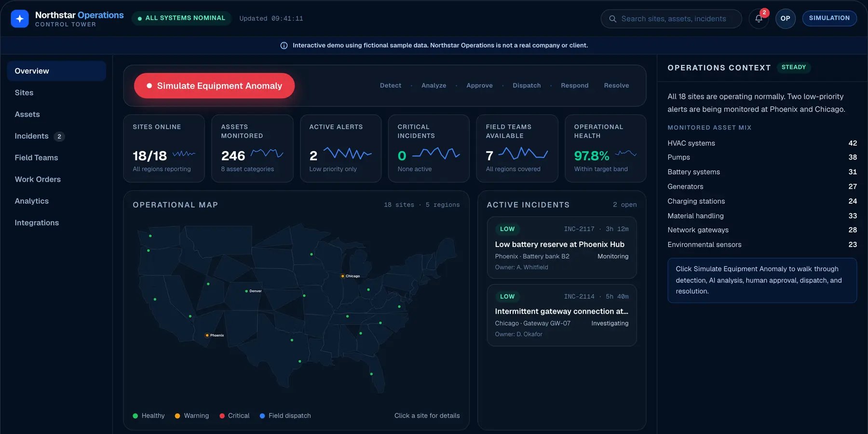Select the Phoenix warning site marker
Viewport: 868px width, 434px height.
click(x=207, y=335)
